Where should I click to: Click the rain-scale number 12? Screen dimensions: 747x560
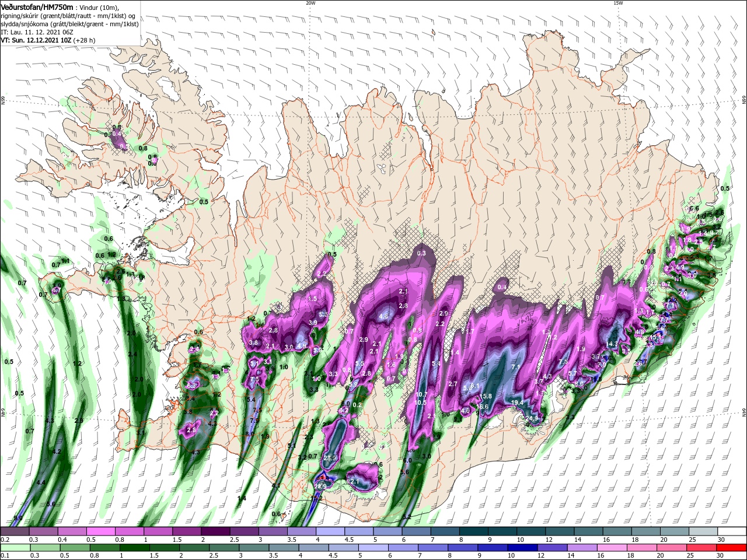(541, 555)
